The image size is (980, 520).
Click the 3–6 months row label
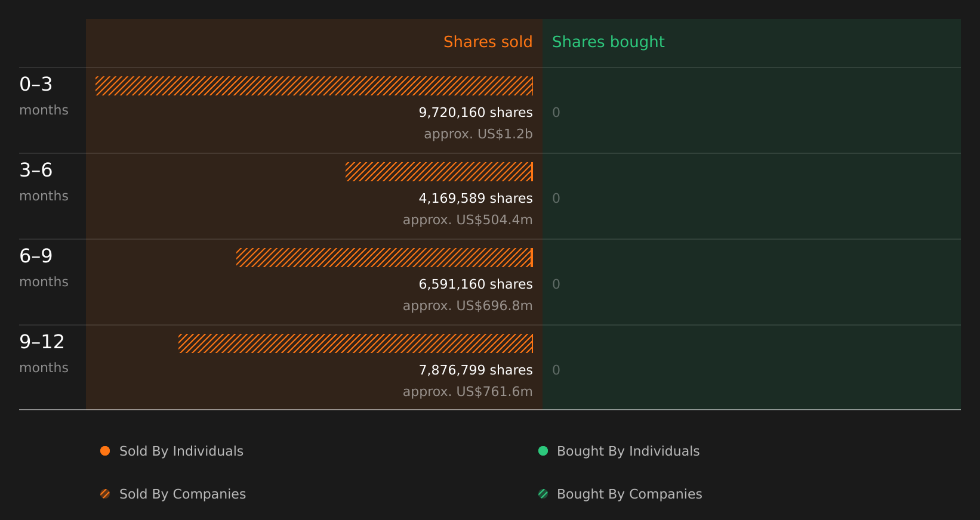(44, 181)
